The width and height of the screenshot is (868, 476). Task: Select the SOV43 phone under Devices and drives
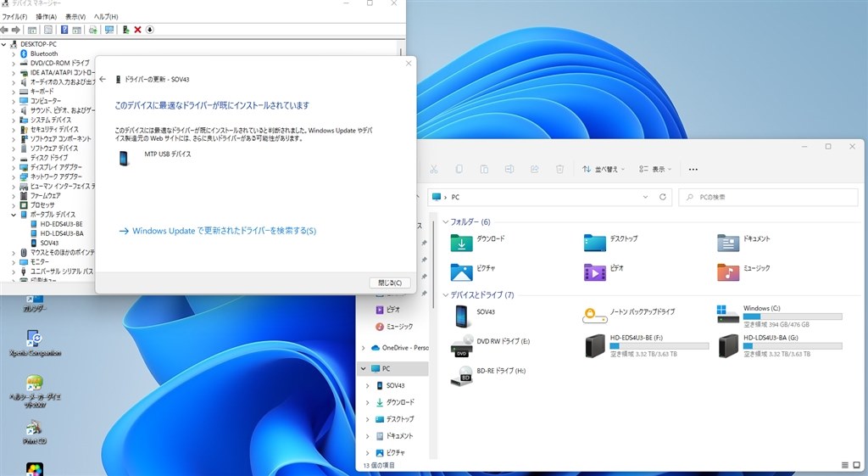pos(474,316)
